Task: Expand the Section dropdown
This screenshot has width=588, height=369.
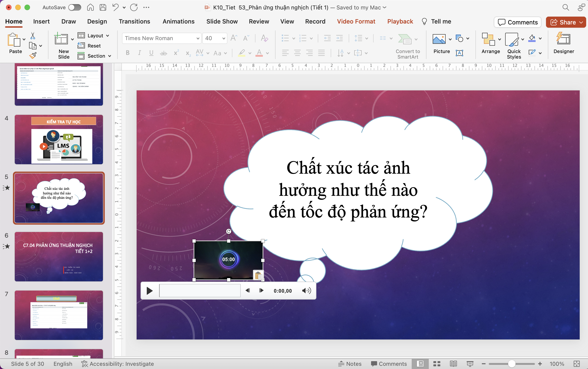Action: click(x=110, y=56)
